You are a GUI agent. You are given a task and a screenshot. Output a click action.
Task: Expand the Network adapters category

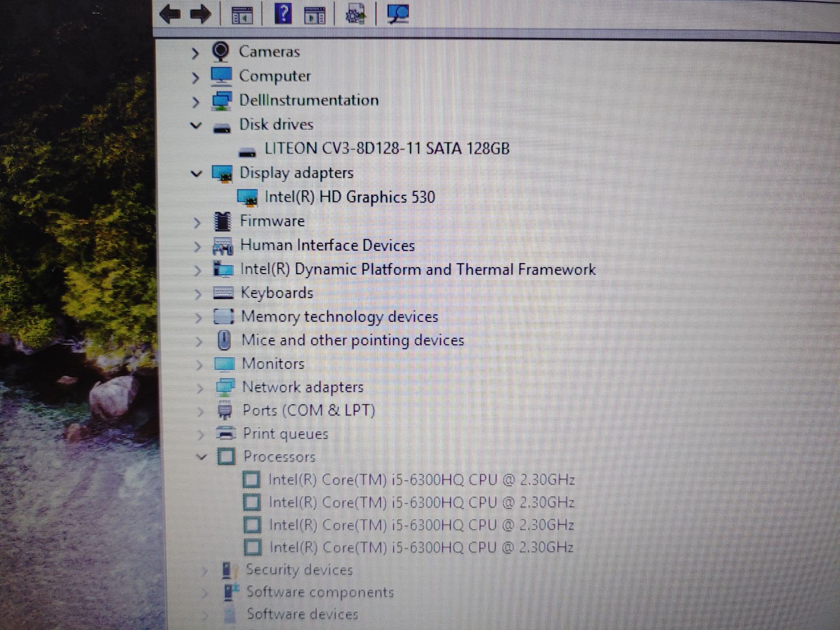(x=200, y=387)
